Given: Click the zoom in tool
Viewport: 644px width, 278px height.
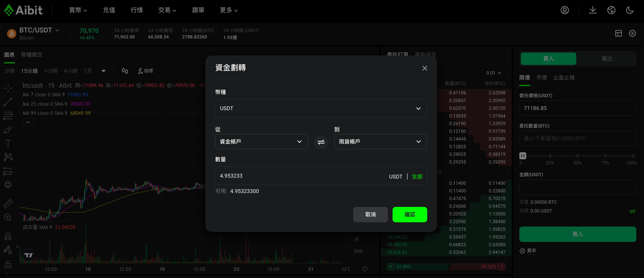Looking at the screenshot, I should (8, 217).
